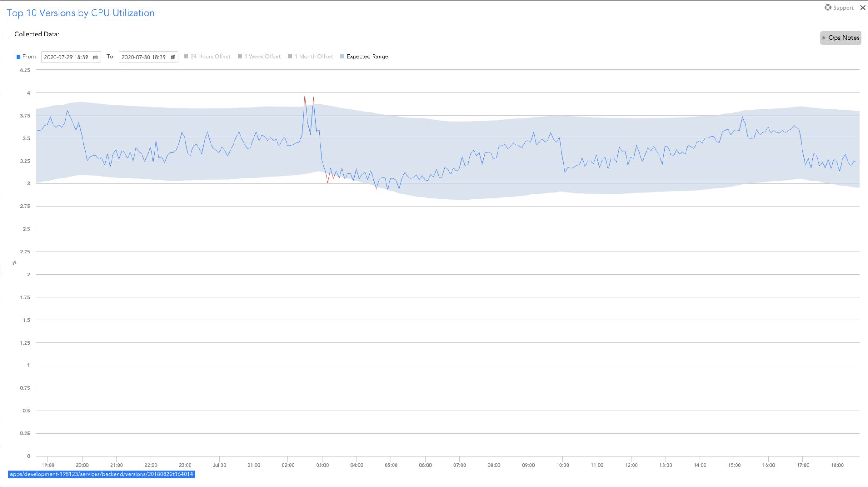This screenshot has width=868, height=487.
Task: Click the 14:00 x-axis tick label
Action: [x=700, y=465]
